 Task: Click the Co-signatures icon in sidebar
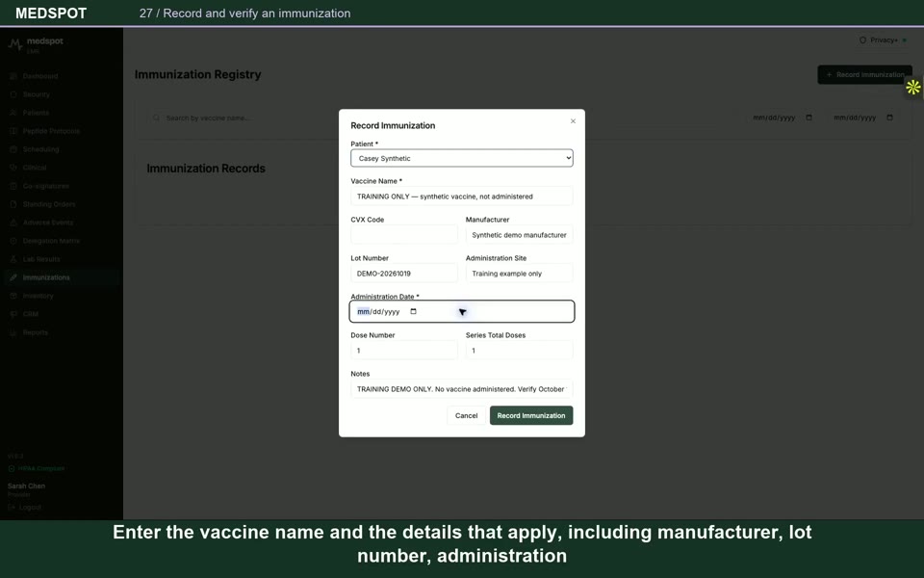(x=13, y=186)
